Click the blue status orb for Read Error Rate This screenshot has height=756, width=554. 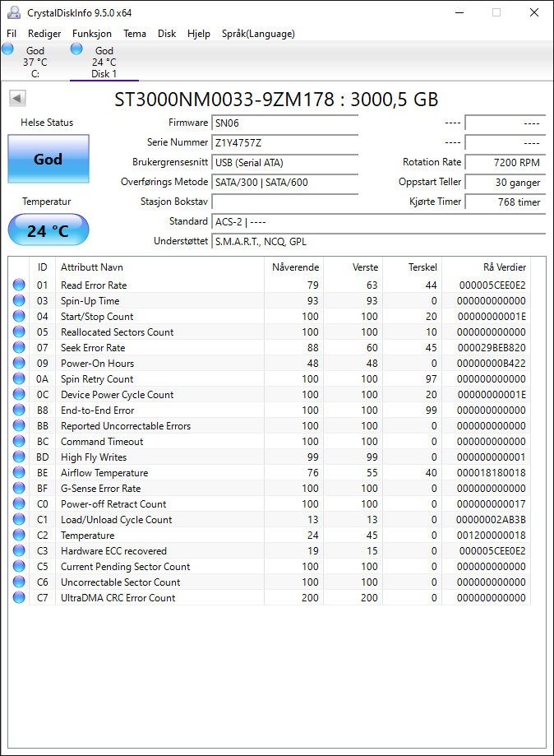click(x=19, y=285)
